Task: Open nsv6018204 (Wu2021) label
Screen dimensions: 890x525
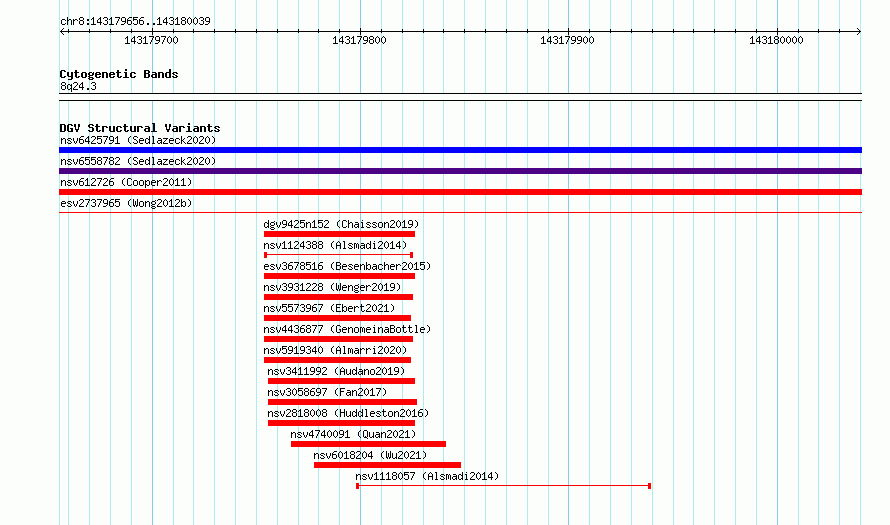Action: click(370, 455)
